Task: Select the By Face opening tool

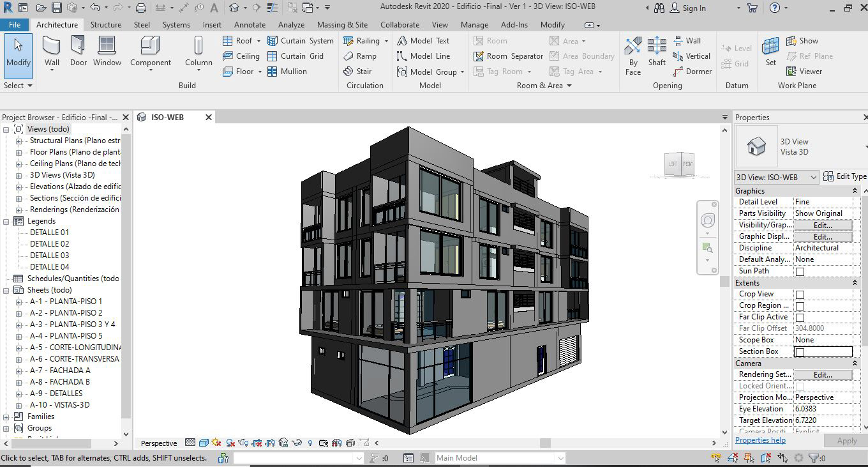Action: [x=633, y=56]
